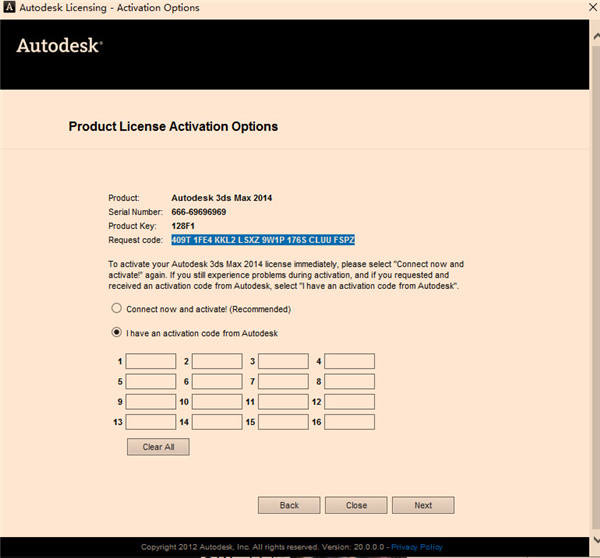This screenshot has width=600, height=558.
Task: Click the product key 128F1
Action: 183,226
